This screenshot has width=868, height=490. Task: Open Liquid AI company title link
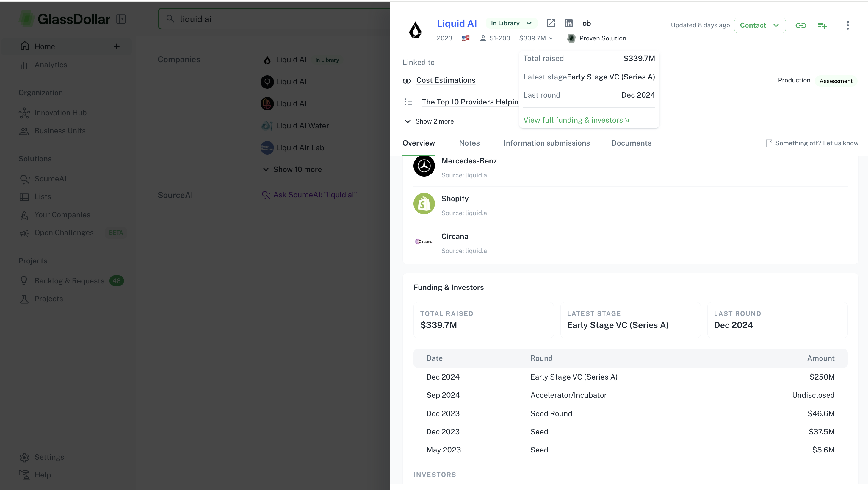tap(457, 23)
